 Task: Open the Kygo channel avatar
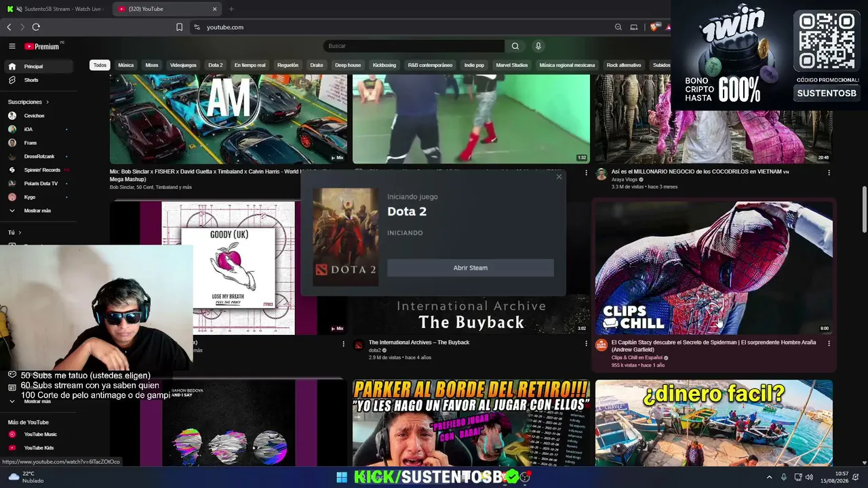tap(12, 197)
